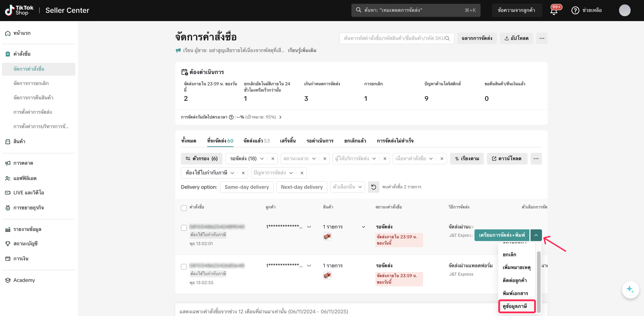Open the three-dot menu beside อัปโหลด
This screenshot has height=316, width=644.
[x=542, y=38]
